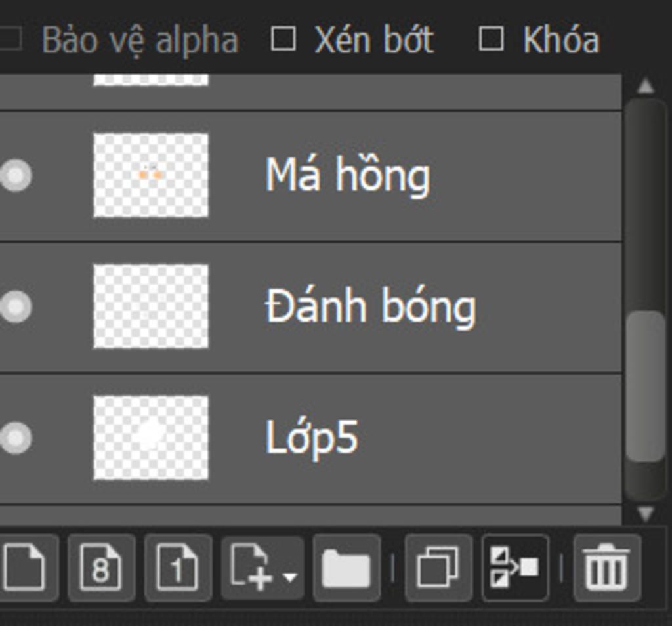The image size is (672, 626).
Task: Toggle the Bảo vệ alpha checkbox
Action: tap(10, 39)
